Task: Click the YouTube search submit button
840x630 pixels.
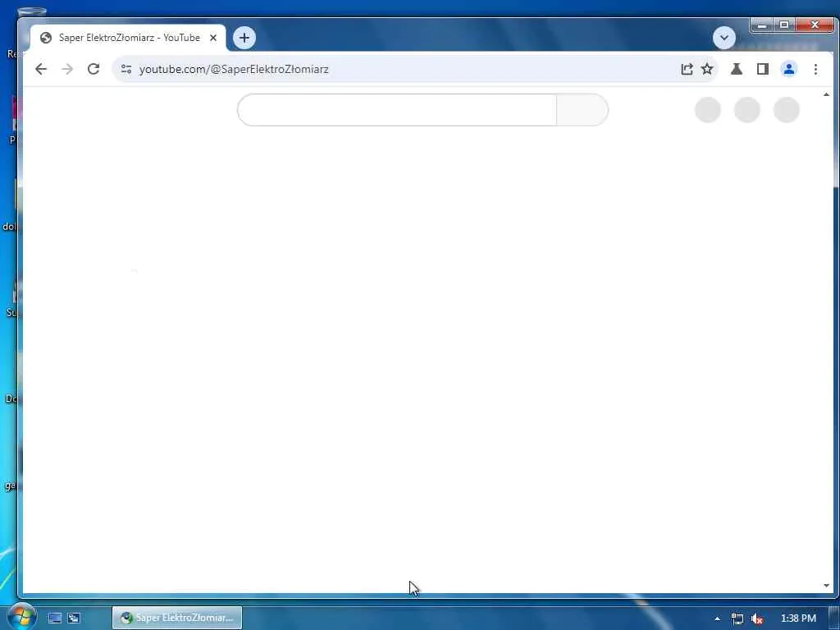Action: click(x=582, y=110)
